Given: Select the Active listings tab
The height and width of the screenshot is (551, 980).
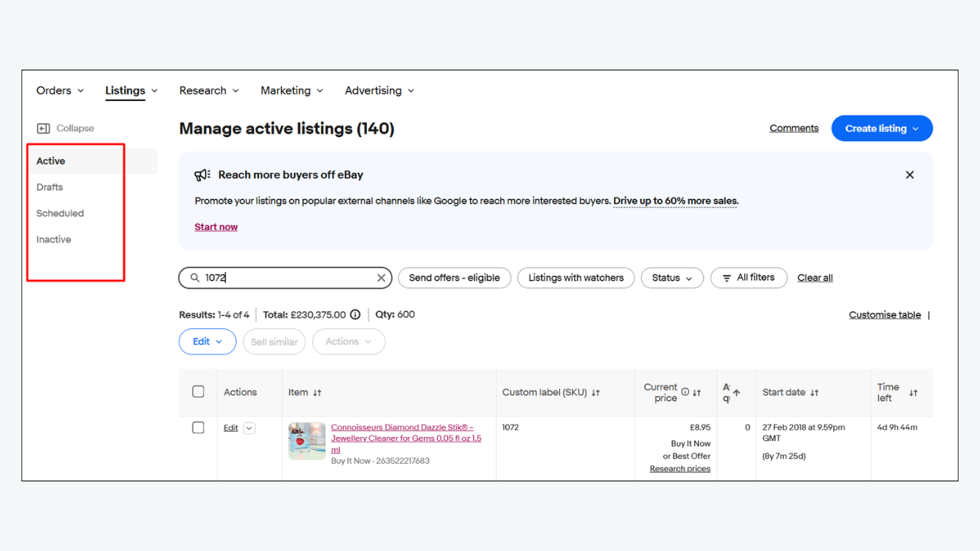Looking at the screenshot, I should coord(93,161).
